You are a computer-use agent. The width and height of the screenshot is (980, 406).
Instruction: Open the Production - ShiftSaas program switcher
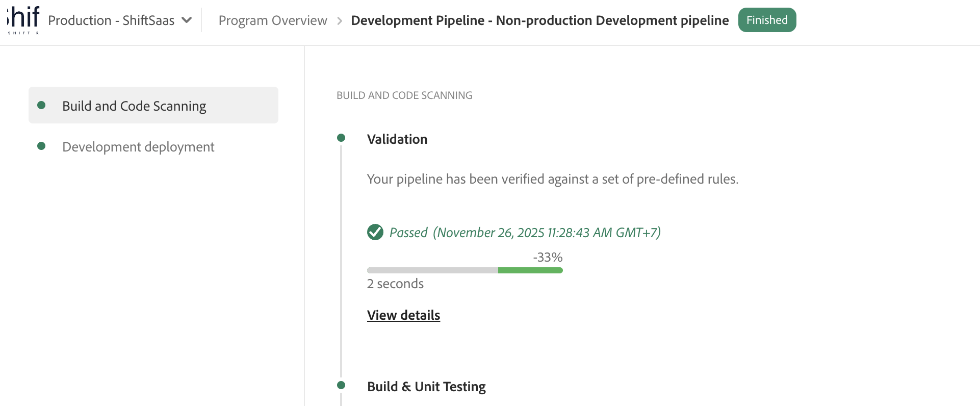(x=111, y=20)
